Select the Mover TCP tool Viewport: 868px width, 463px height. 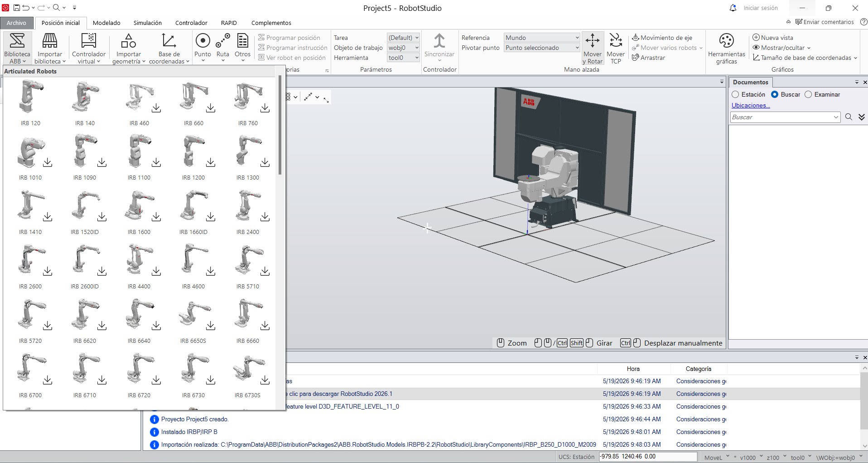(x=616, y=48)
